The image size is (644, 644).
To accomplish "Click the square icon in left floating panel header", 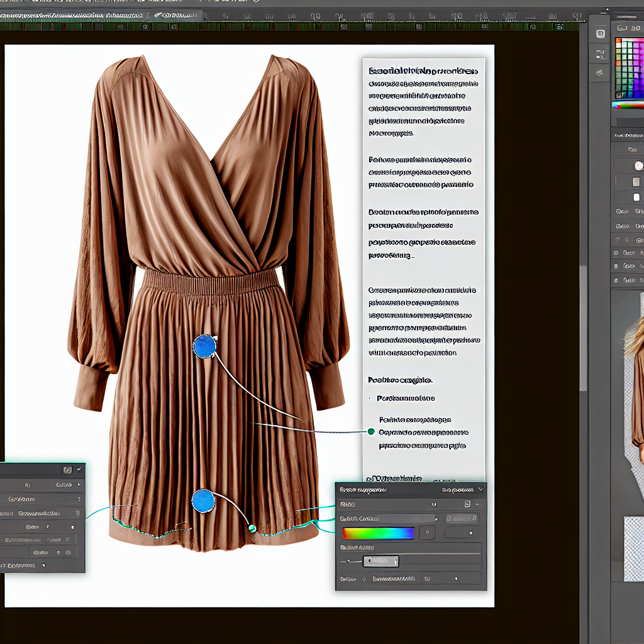I will coord(67,469).
